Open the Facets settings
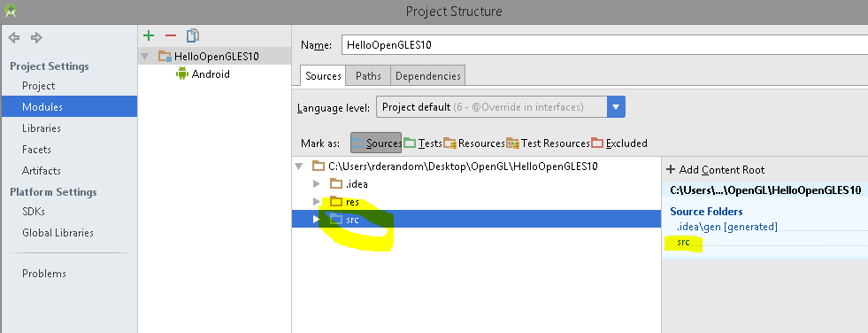868x333 pixels. point(36,149)
